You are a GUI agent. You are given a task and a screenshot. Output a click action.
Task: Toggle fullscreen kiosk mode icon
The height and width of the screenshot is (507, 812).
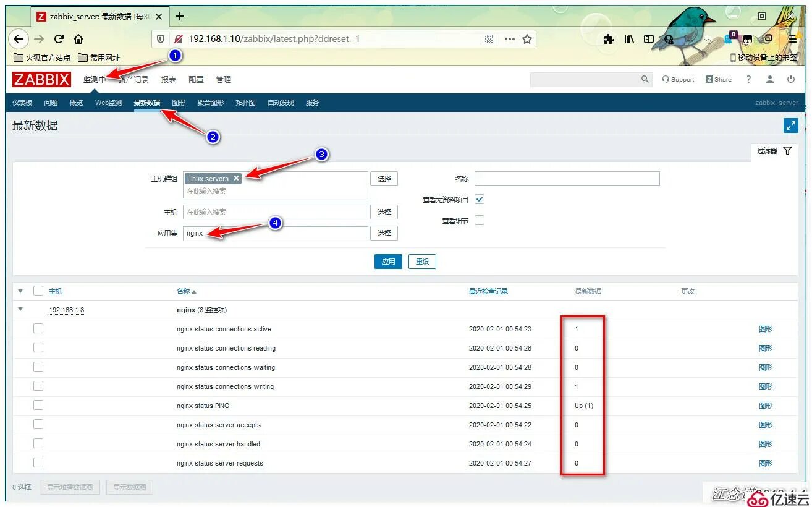791,126
